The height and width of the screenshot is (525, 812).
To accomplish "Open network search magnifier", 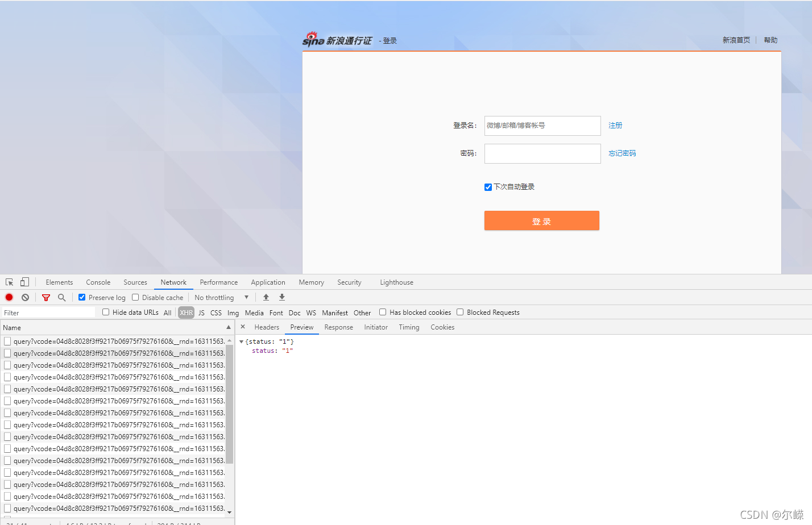I will [x=62, y=297].
